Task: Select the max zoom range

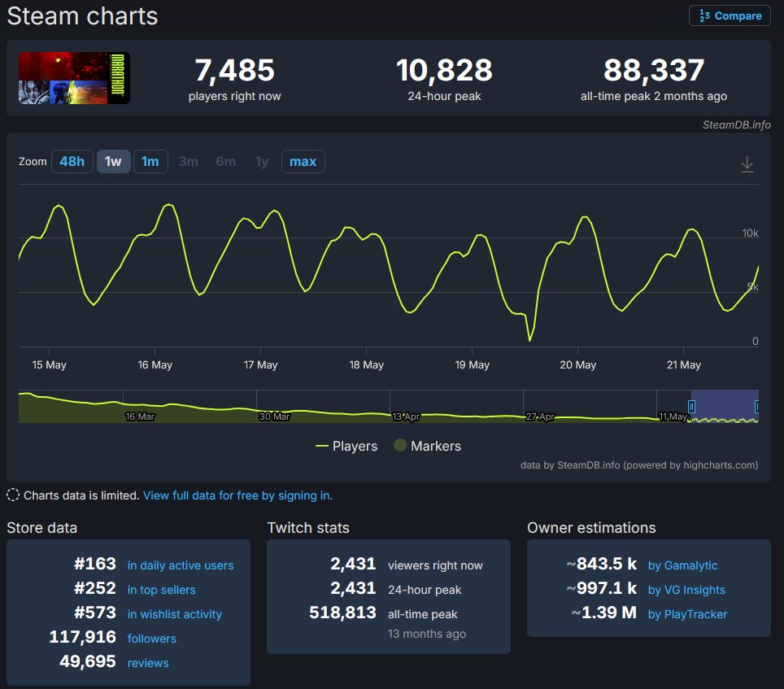Action: [303, 162]
